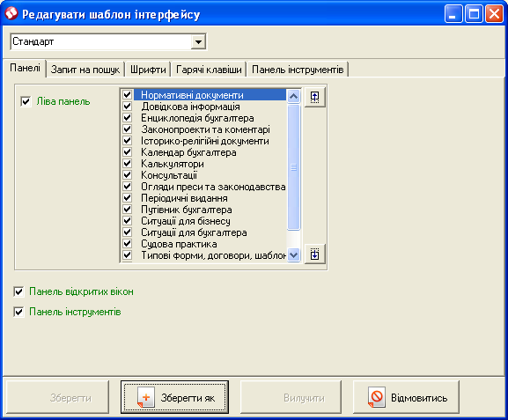This screenshot has width=508, height=420.
Task: Disable Енциклопедія бухгалтера checkbox
Action: pyautogui.click(x=128, y=118)
